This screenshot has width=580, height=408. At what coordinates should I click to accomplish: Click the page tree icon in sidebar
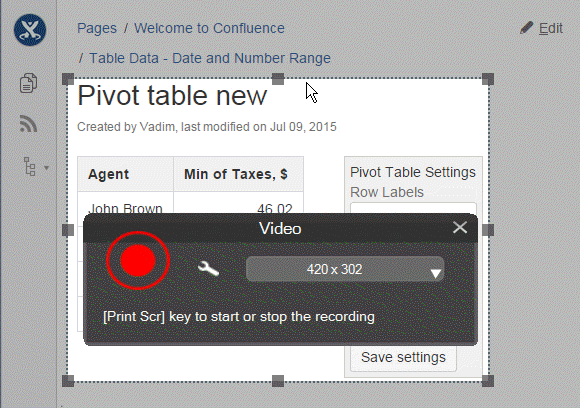[x=30, y=166]
